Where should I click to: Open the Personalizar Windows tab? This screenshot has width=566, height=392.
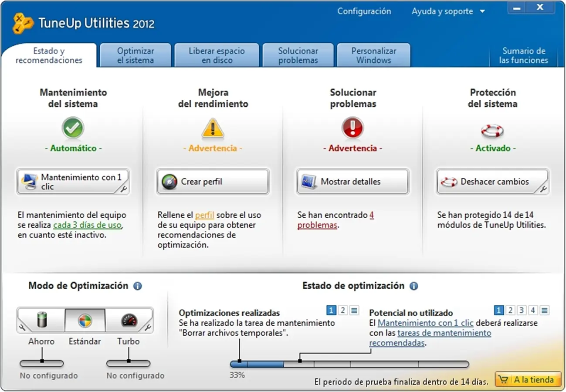[x=373, y=55]
